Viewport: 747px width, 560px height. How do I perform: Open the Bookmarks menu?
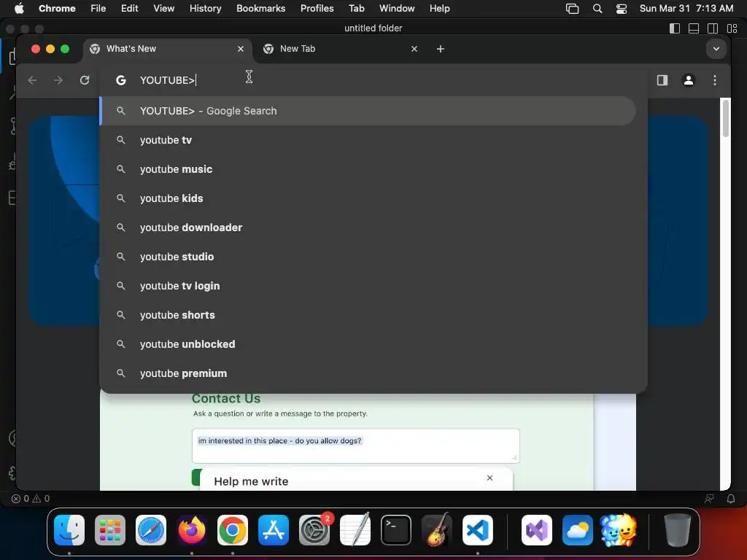coord(260,8)
